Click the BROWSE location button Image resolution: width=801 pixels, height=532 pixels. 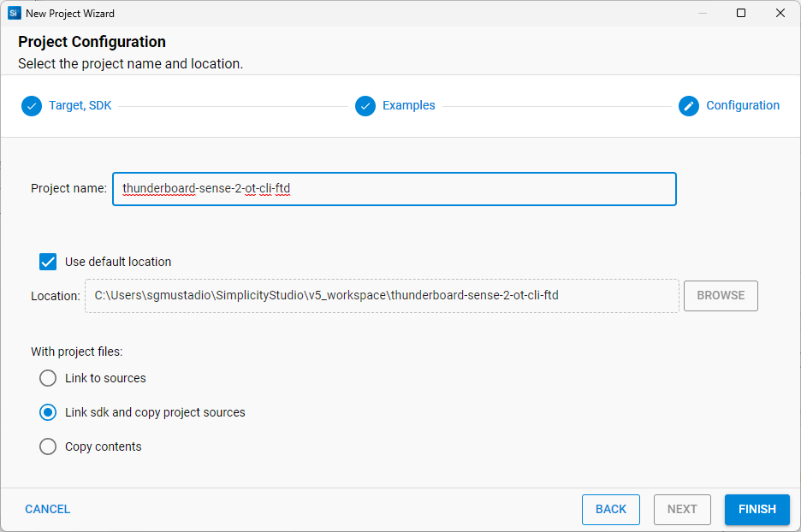click(x=721, y=295)
